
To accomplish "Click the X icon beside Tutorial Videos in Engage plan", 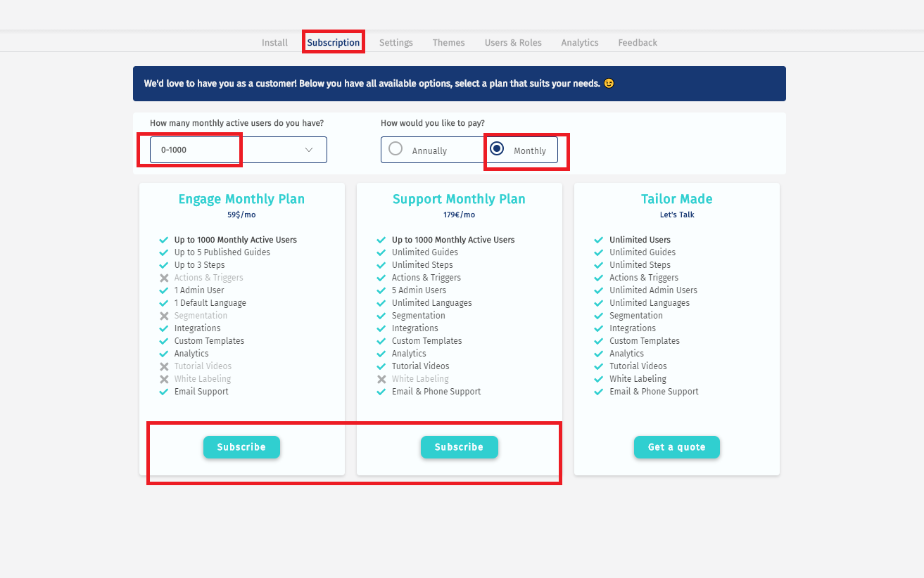I will tap(164, 366).
